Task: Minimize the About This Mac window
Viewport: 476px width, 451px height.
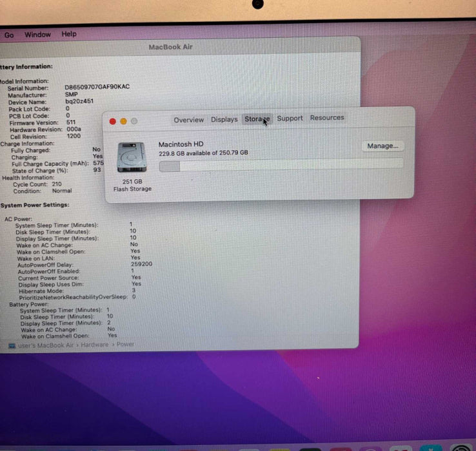Action: (123, 121)
